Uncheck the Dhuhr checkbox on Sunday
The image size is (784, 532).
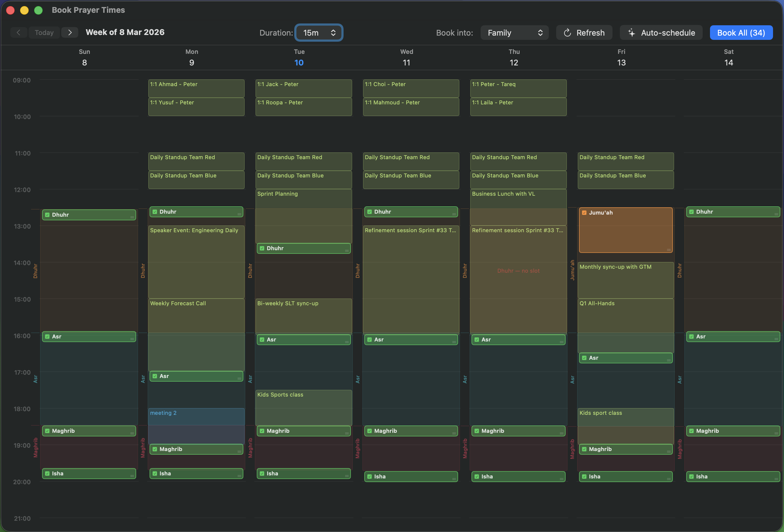coord(47,215)
